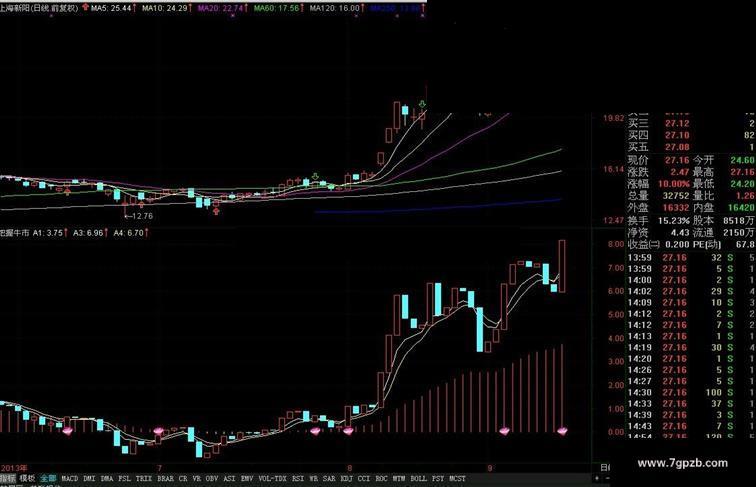Screen dimensions: 756x487
Task: Switch to the MTM indicator
Action: point(399,478)
